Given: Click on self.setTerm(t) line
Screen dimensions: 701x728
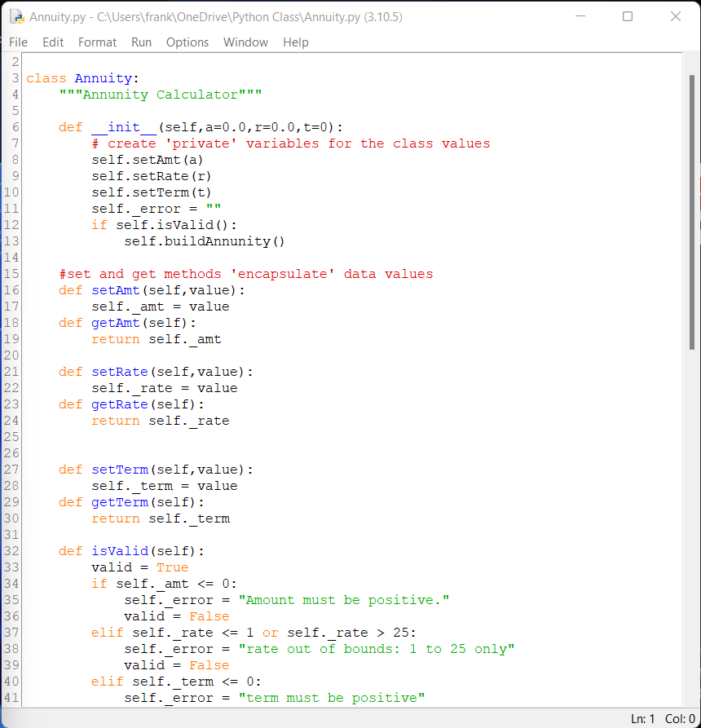Looking at the screenshot, I should point(152,192).
